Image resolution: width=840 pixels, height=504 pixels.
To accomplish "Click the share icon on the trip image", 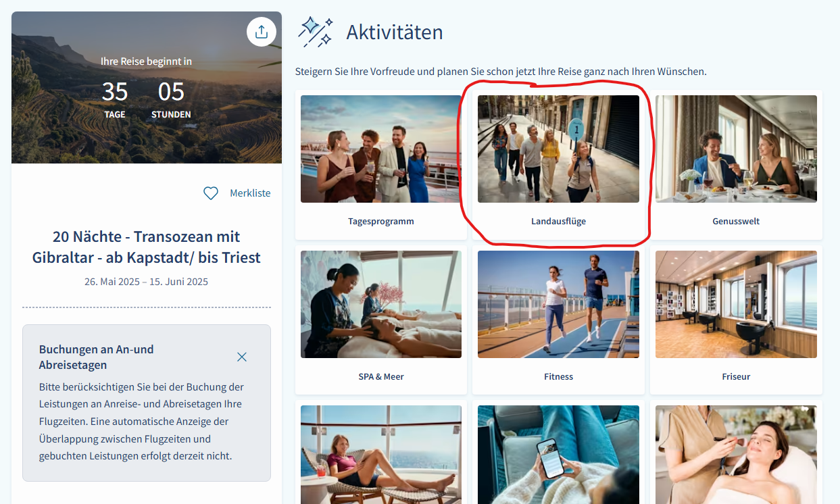I will pos(262,32).
